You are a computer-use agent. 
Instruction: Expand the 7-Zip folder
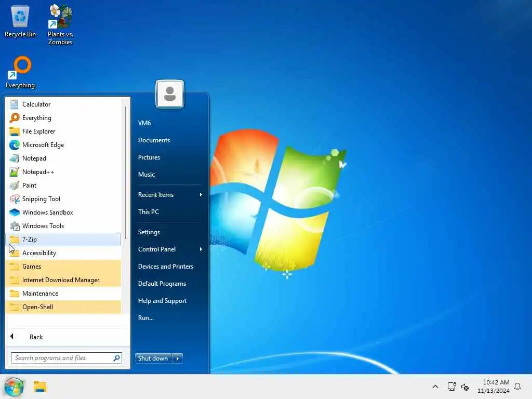[63, 240]
